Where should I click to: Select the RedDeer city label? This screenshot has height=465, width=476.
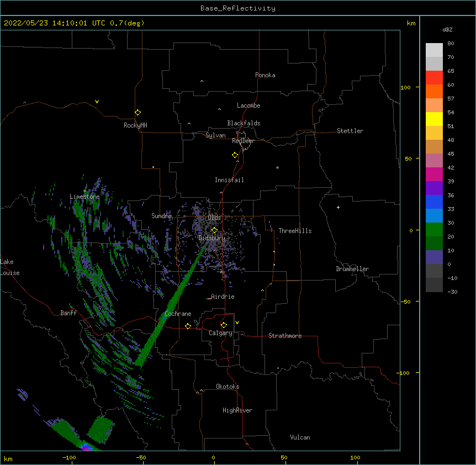pos(243,141)
